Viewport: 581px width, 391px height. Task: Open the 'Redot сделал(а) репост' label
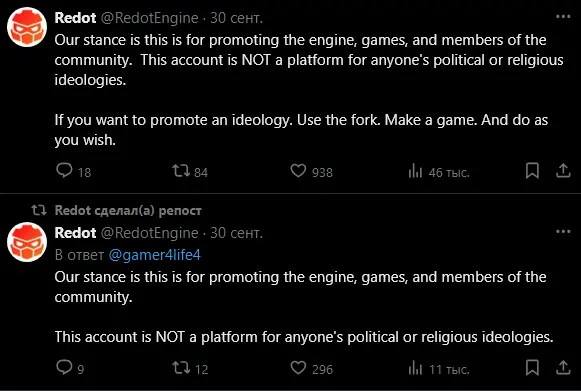(x=128, y=211)
